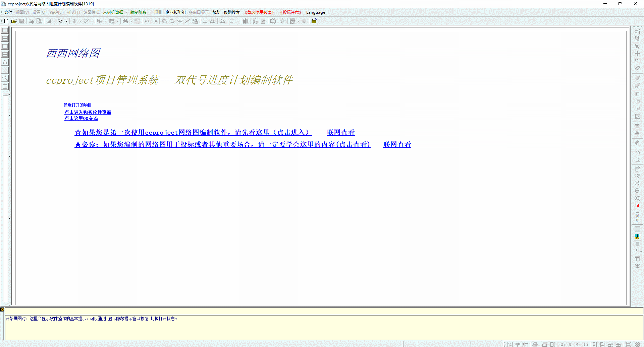644x347 pixels.
Task: Open the 文件 menu
Action: 8,12
